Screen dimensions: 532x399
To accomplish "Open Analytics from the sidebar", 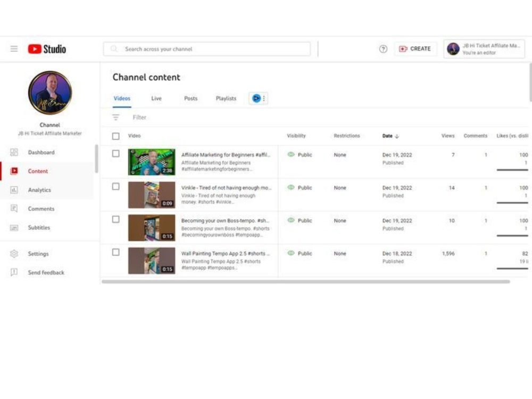I will (46, 190).
